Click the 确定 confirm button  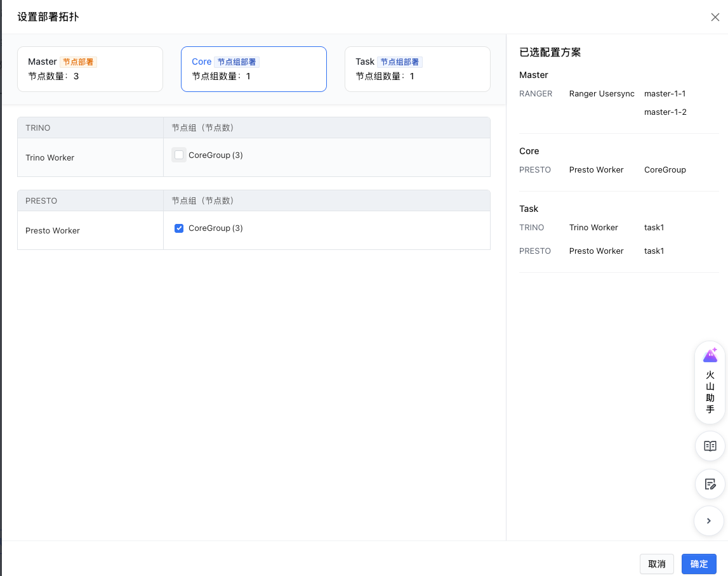point(699,564)
